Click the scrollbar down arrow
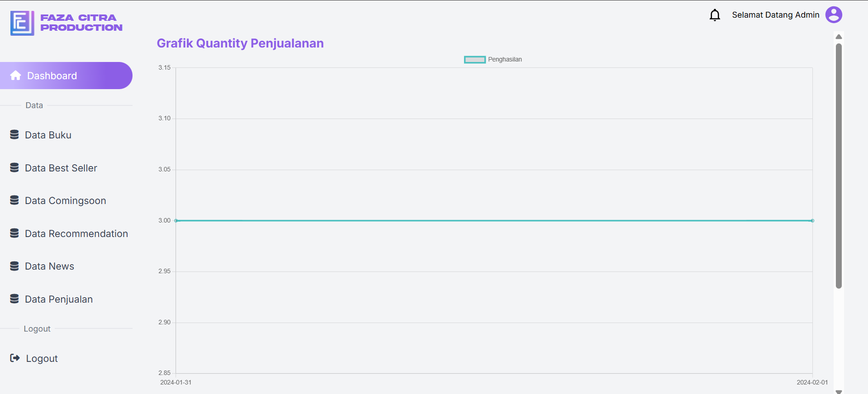 (x=839, y=391)
